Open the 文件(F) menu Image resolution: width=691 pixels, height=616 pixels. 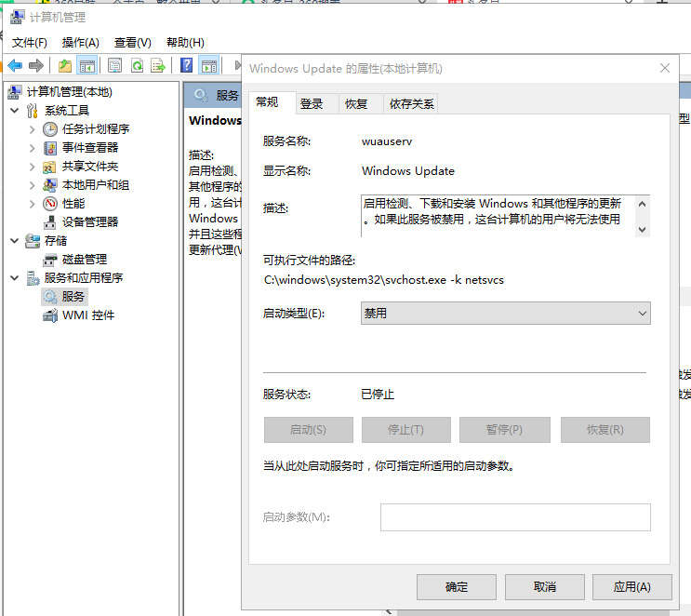pos(30,43)
